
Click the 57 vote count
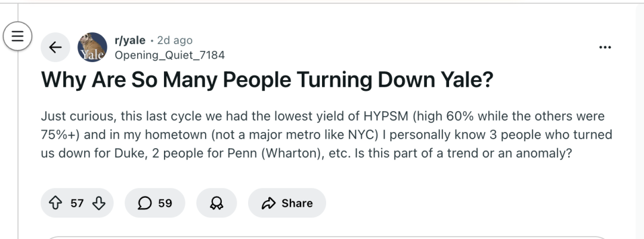[x=77, y=203]
